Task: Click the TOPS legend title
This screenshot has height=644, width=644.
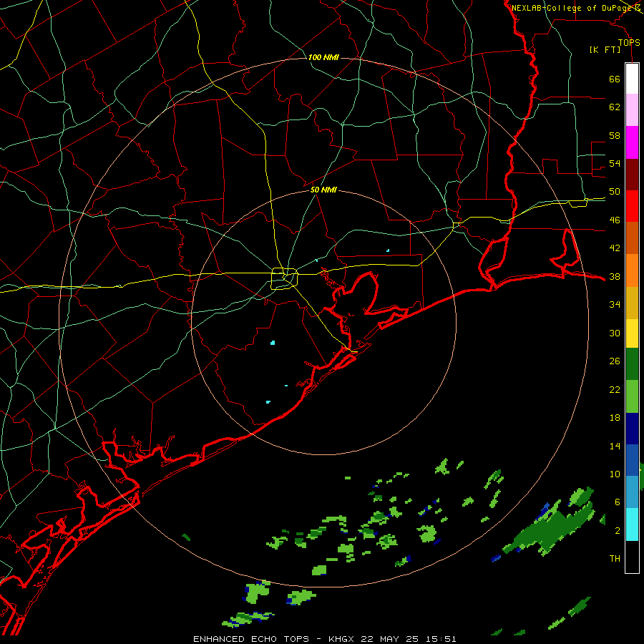Action: tap(629, 42)
